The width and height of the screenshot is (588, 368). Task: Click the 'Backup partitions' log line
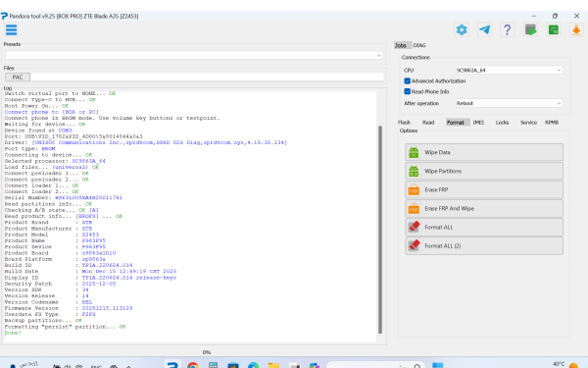pos(43,321)
